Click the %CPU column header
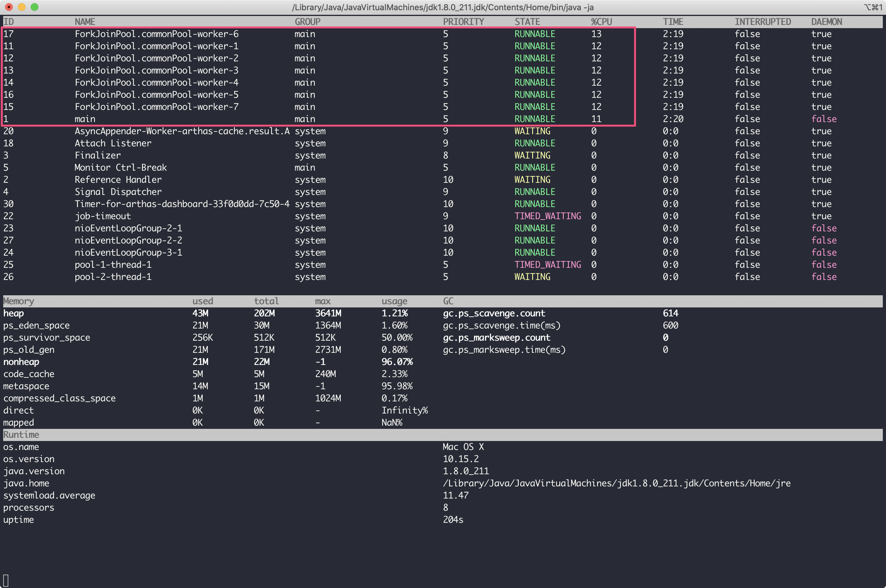This screenshot has height=588, width=886. 601,22
